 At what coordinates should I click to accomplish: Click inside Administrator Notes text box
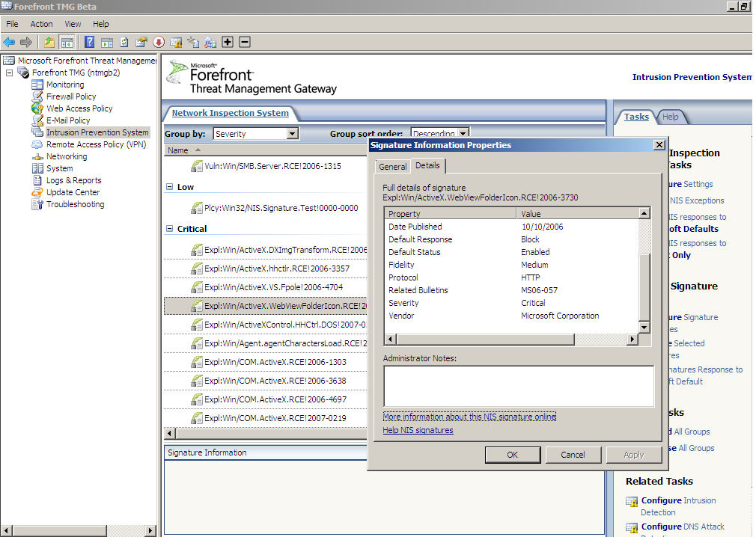coord(519,386)
